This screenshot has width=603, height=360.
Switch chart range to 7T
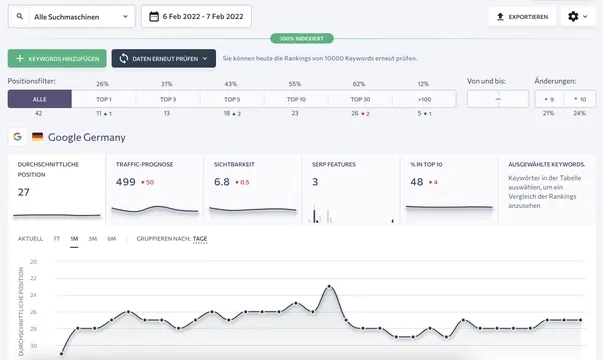pos(57,239)
